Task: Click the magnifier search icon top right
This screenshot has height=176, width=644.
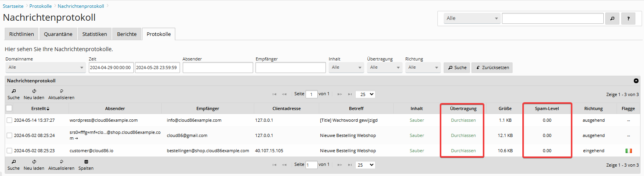Action: click(x=612, y=18)
